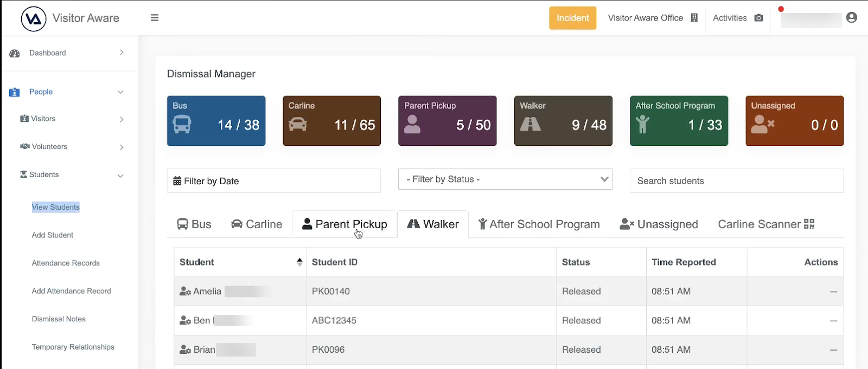Expand the Dashboard menu chevron
This screenshot has width=868, height=369.
122,53
